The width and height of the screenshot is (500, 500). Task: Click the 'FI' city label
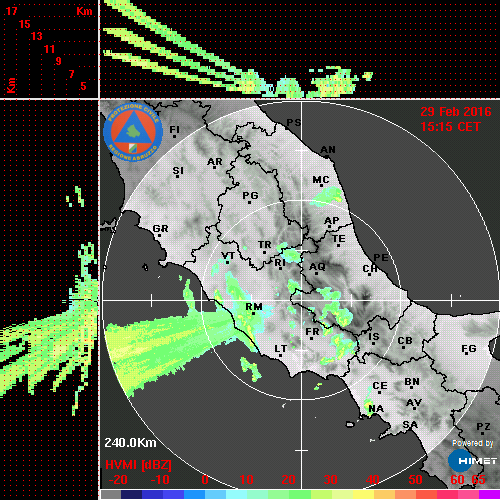point(175,129)
